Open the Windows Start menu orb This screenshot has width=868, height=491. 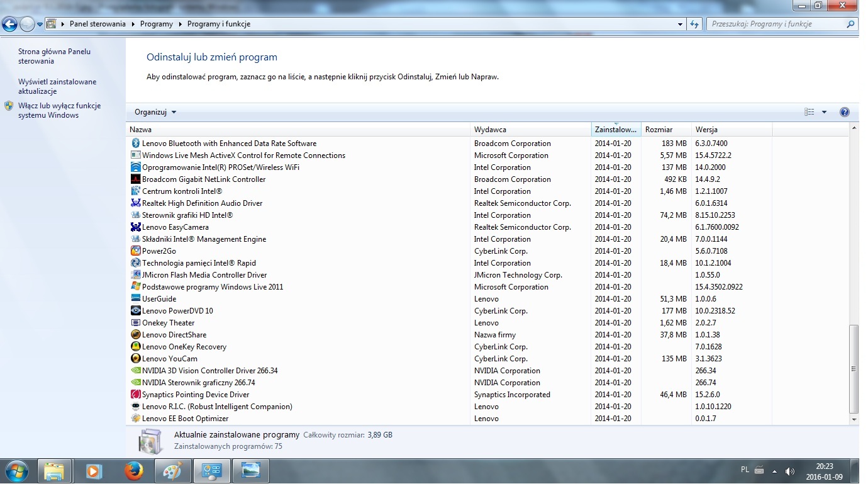tap(16, 471)
